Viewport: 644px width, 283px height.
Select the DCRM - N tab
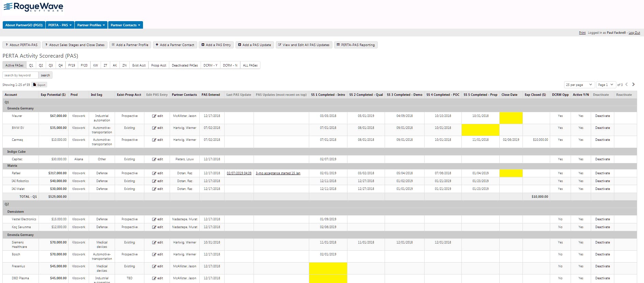(x=230, y=65)
